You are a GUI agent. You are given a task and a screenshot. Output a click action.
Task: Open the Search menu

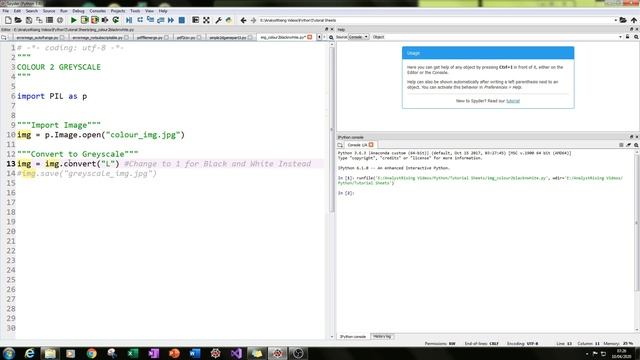tap(31, 11)
